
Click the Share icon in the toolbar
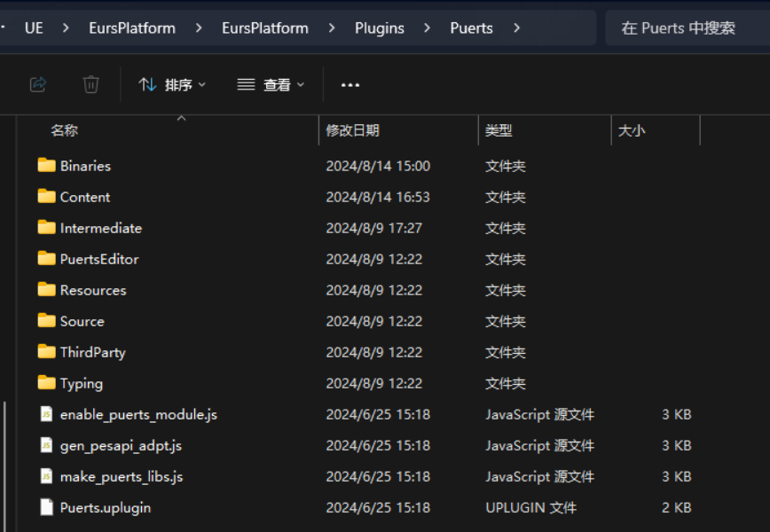click(x=38, y=84)
